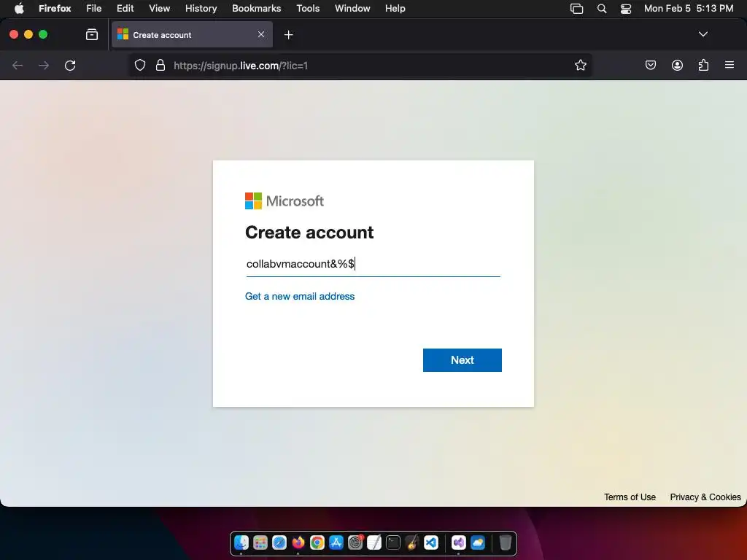Go forward one page
The height and width of the screenshot is (560, 747).
point(44,65)
